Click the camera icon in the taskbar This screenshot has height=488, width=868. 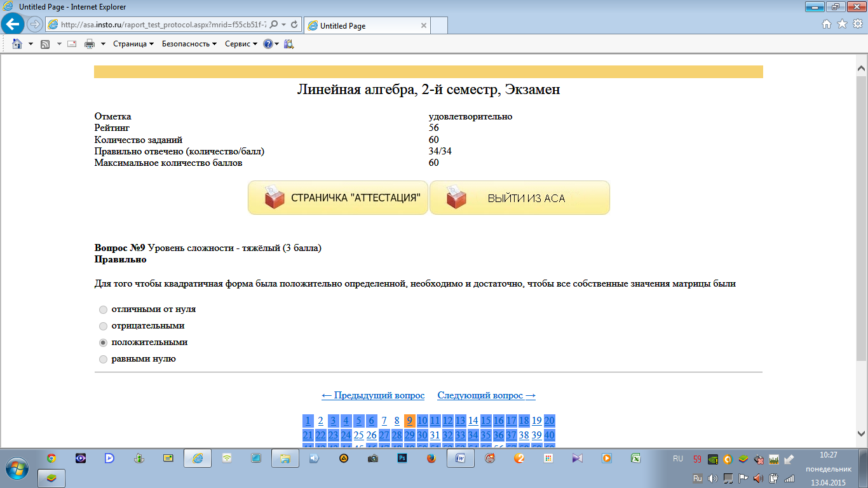373,457
